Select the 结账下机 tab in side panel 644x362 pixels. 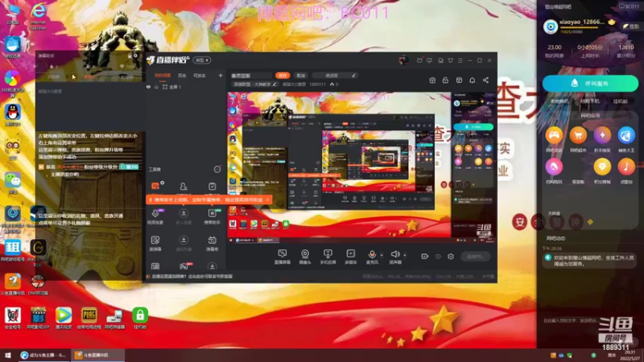(590, 101)
